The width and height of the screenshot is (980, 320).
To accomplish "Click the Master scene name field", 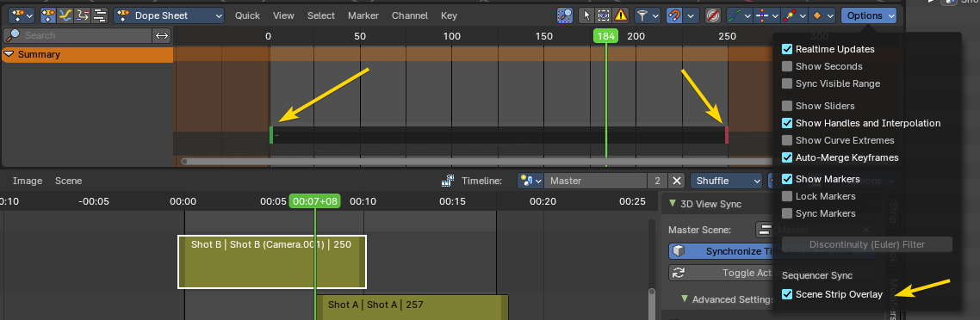I will click(596, 181).
